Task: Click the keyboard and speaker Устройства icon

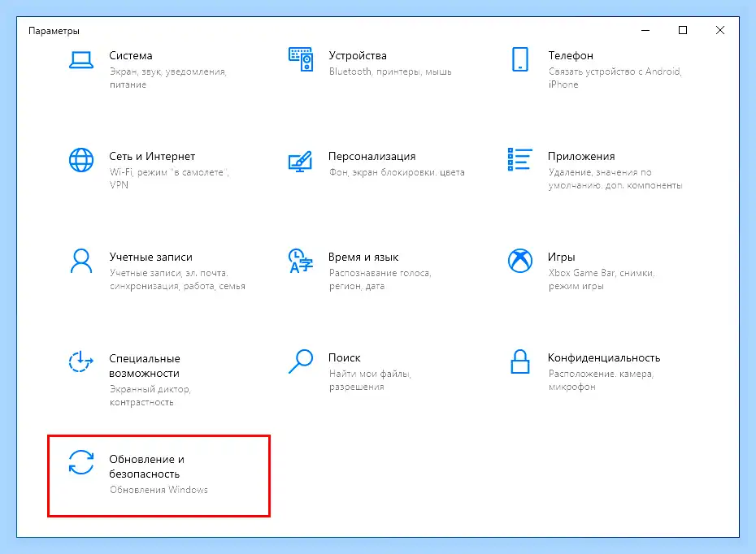Action: (301, 59)
